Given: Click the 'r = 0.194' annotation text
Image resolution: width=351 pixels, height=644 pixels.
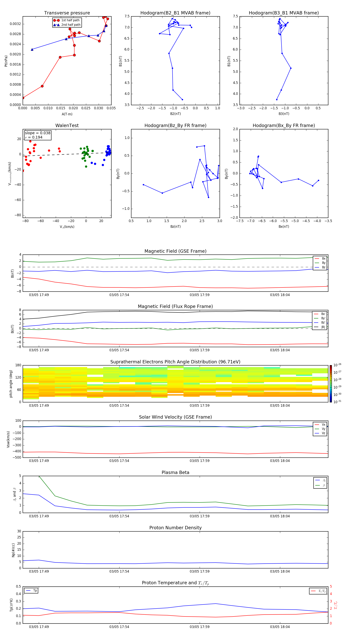Looking at the screenshot, I should click(34, 137).
